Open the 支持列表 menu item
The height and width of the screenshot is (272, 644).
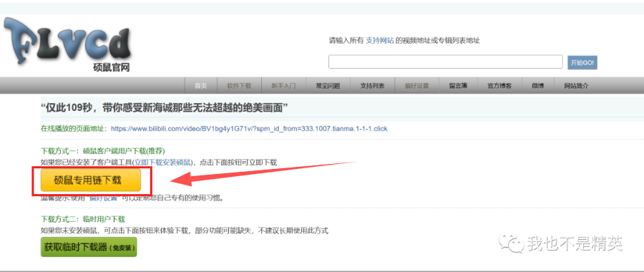click(x=372, y=86)
